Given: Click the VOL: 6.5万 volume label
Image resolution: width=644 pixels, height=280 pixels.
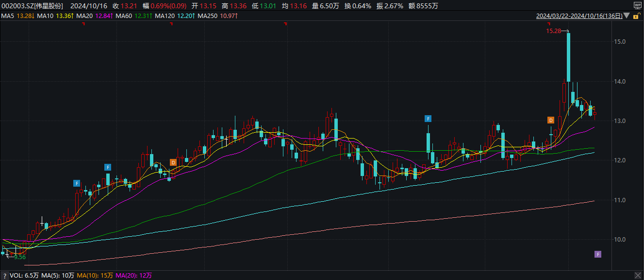Looking at the screenshot, I should pos(25,276).
